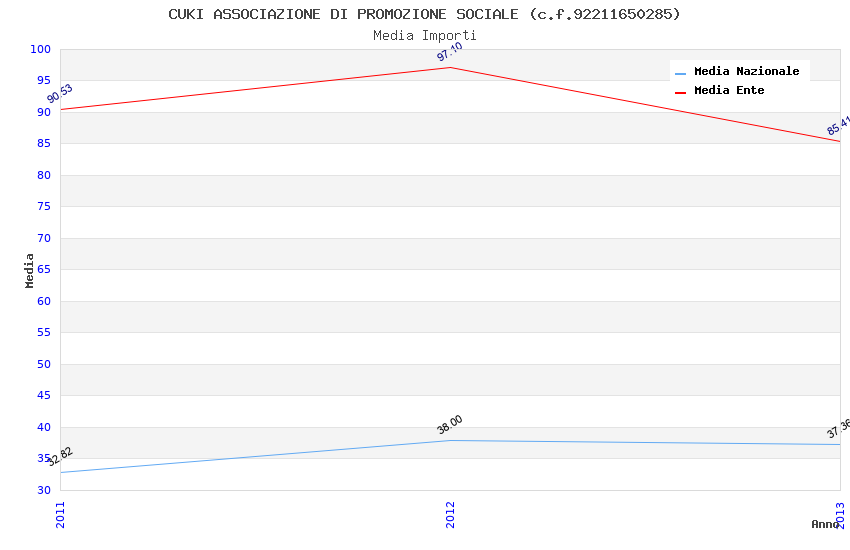Click the red Media Ente legend swatch
Screen dimensions: 850x550
[x=680, y=93]
